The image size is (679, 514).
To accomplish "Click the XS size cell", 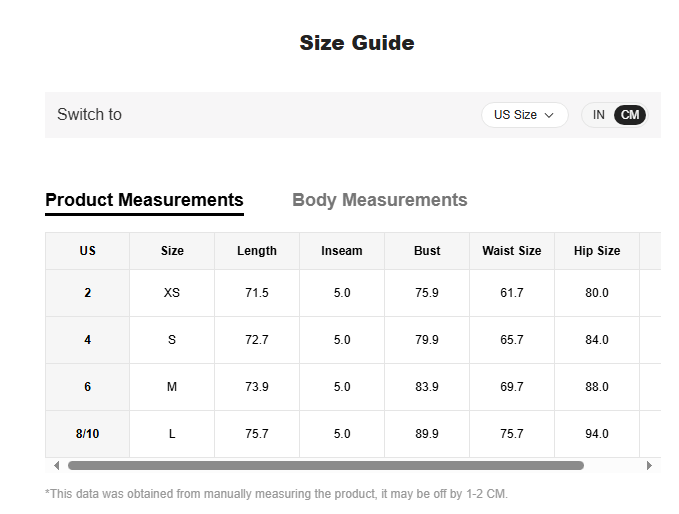I will coord(172,293).
